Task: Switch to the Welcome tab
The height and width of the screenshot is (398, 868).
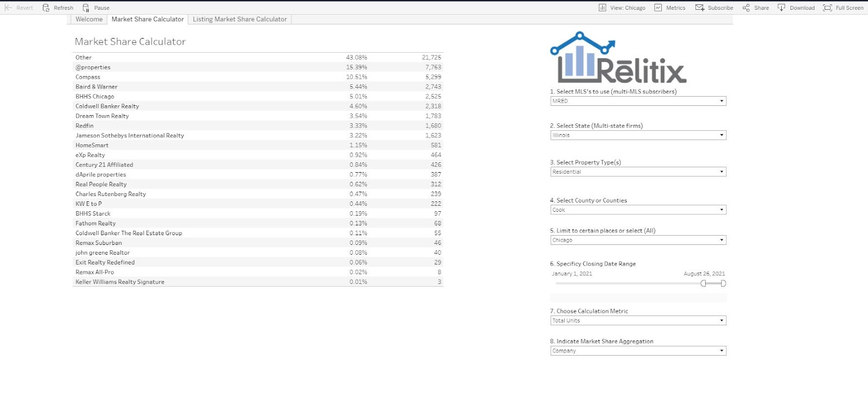Action: coord(89,19)
